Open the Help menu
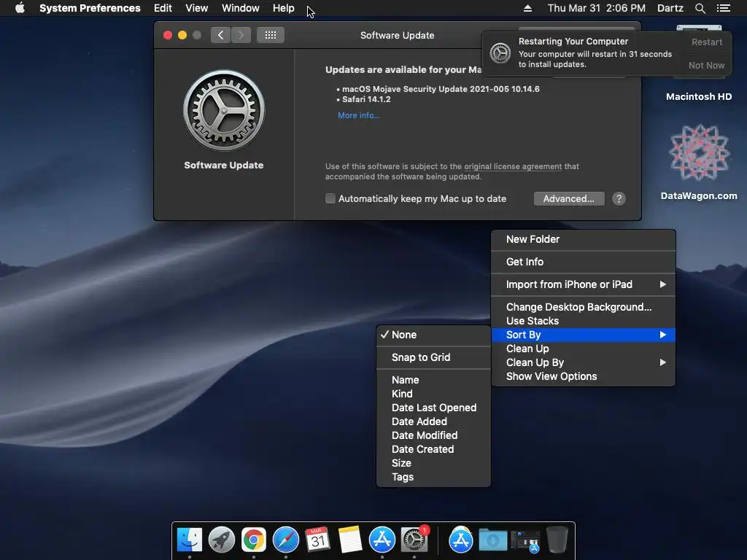This screenshot has height=560, width=747. pos(284,8)
